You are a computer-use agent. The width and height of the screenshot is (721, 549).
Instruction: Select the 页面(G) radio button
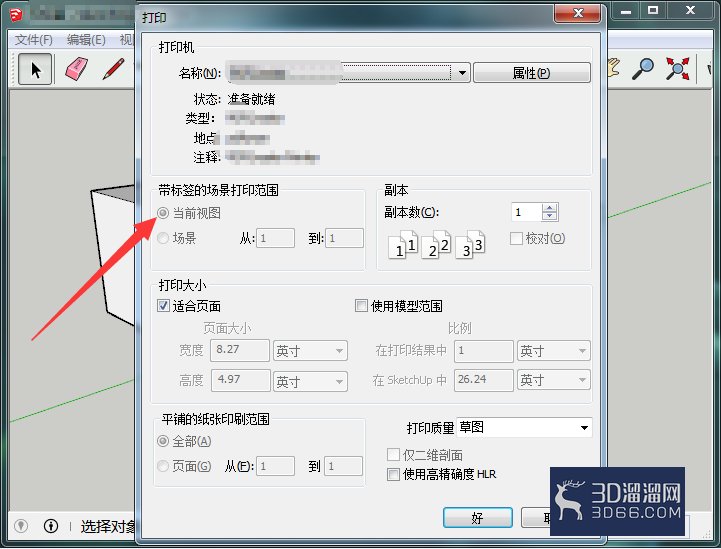pyautogui.click(x=163, y=466)
